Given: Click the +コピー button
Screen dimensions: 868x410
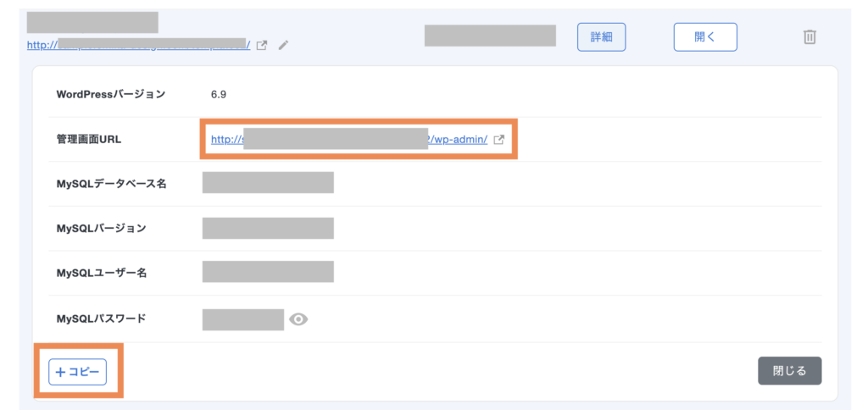Looking at the screenshot, I should pyautogui.click(x=78, y=372).
